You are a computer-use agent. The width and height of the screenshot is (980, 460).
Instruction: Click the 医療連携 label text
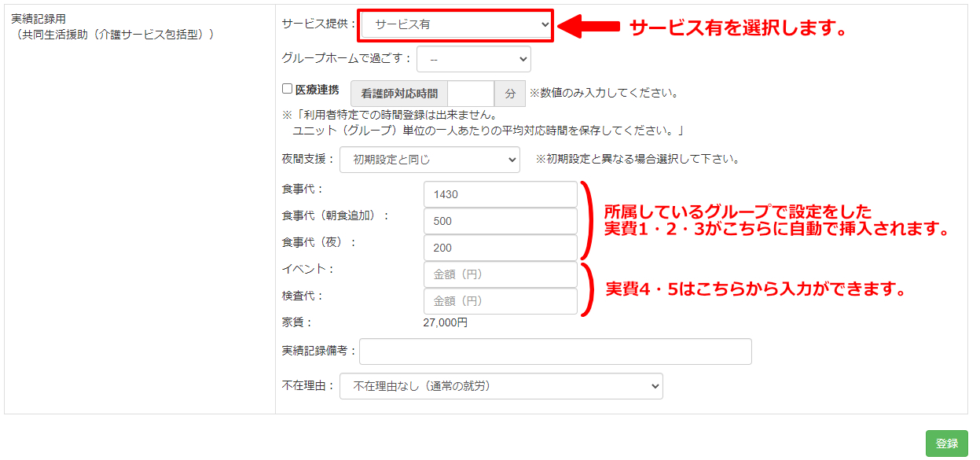tap(317, 90)
